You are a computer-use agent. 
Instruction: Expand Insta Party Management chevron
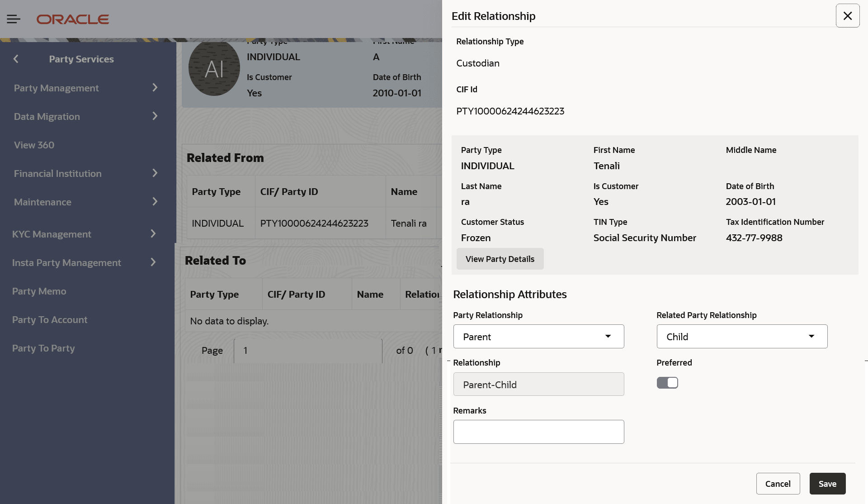pyautogui.click(x=153, y=262)
